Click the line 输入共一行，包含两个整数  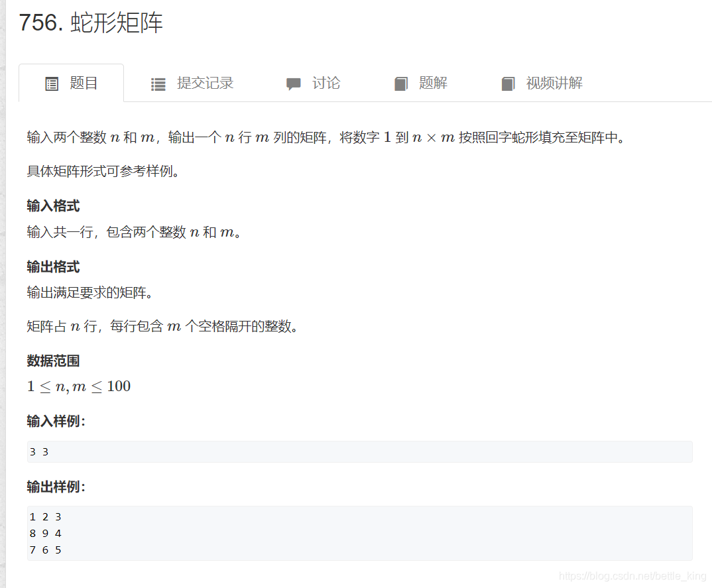point(133,232)
